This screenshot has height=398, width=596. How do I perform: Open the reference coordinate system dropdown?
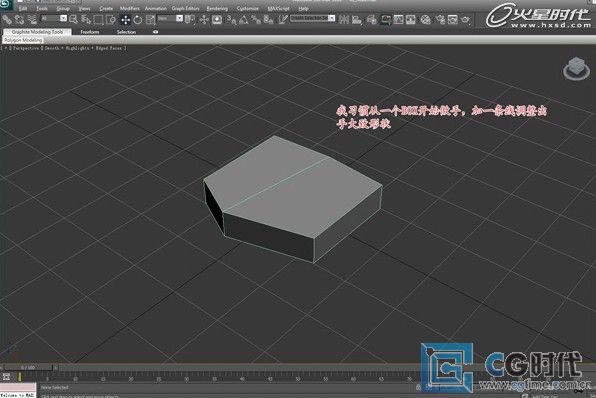point(170,18)
